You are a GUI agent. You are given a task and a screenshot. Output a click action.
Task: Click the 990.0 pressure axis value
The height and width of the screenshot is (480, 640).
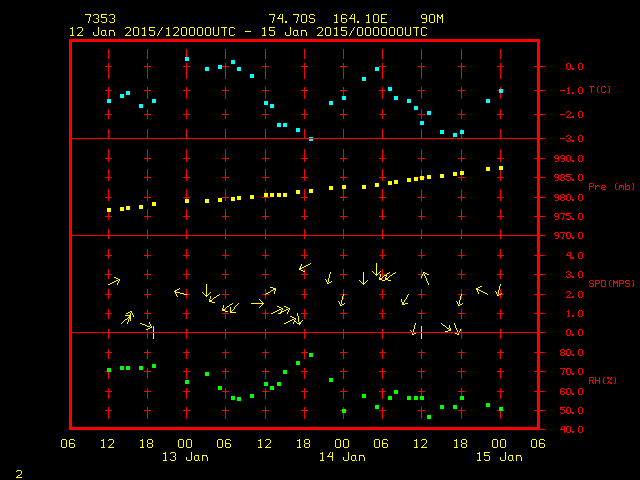pos(569,159)
